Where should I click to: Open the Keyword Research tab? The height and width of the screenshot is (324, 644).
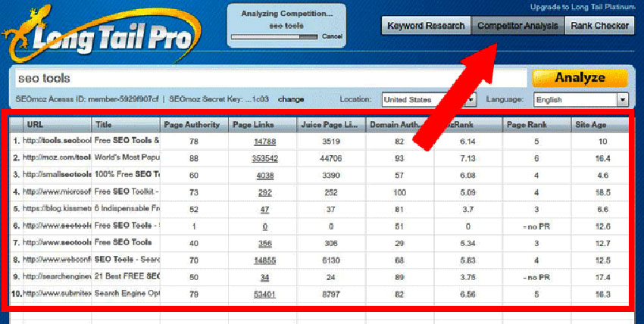pyautogui.click(x=426, y=26)
